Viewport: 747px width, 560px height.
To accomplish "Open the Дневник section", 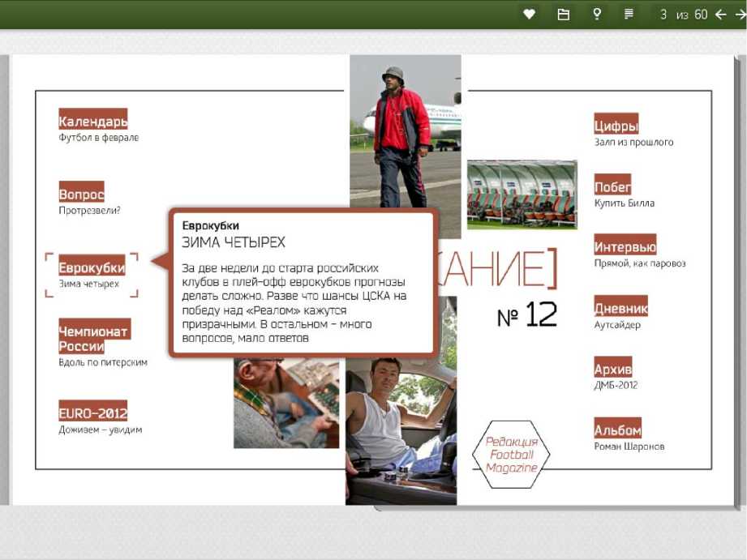I will (620, 306).
